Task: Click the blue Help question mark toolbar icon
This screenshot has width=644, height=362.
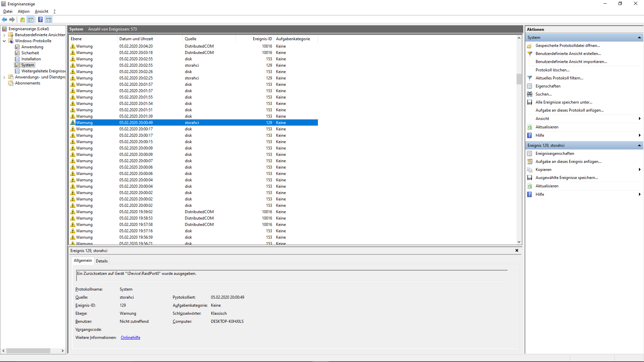Action: click(40, 19)
